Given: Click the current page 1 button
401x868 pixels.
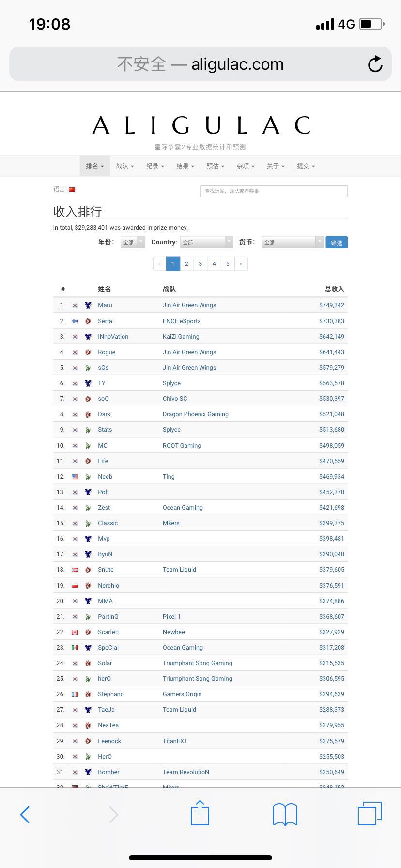Looking at the screenshot, I should pos(173,264).
